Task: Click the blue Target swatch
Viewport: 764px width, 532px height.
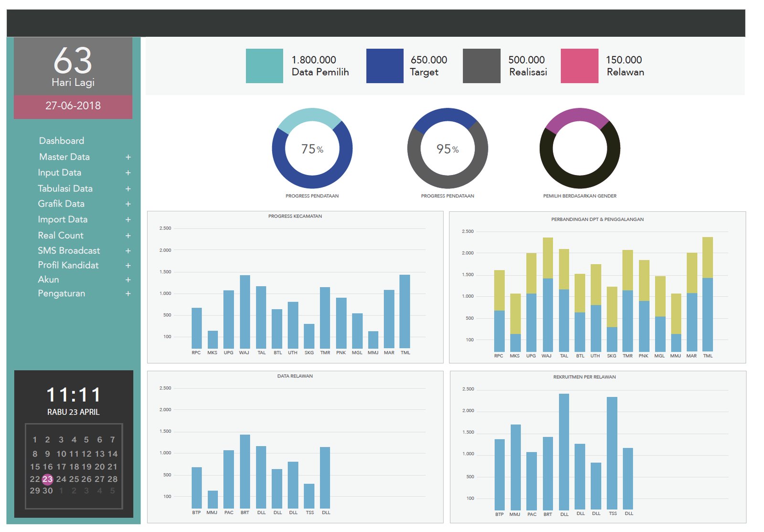Action: [385, 66]
